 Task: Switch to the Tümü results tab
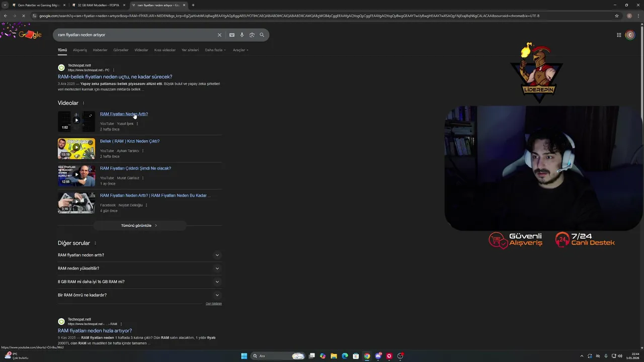[x=62, y=50]
